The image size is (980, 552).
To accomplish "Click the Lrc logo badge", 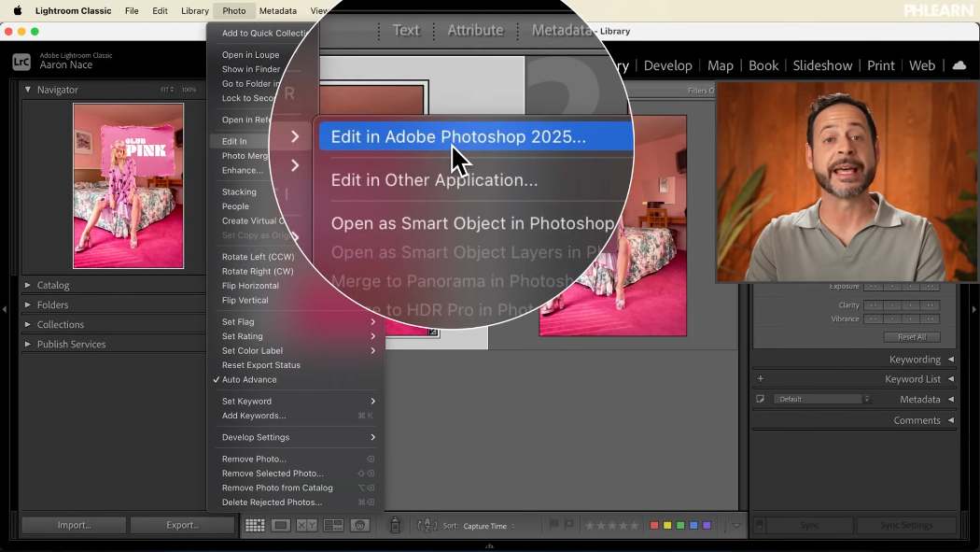I will tap(21, 62).
